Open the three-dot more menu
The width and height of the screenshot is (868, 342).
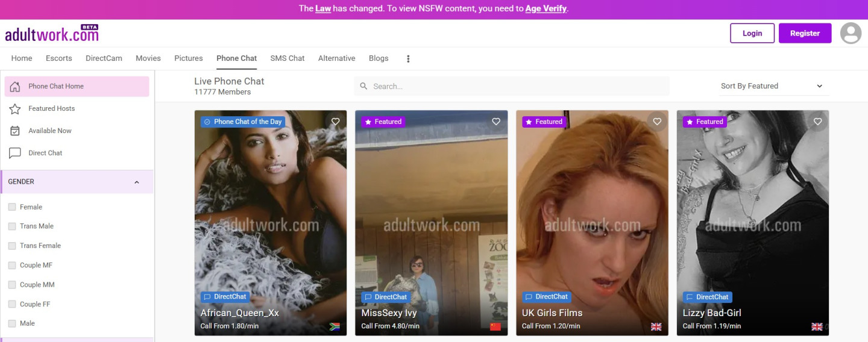coord(408,58)
